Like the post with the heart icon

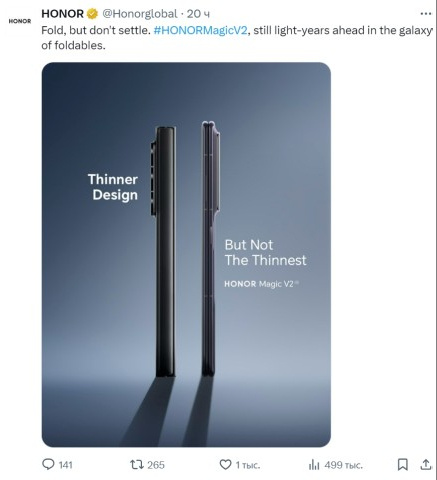pyautogui.click(x=225, y=464)
